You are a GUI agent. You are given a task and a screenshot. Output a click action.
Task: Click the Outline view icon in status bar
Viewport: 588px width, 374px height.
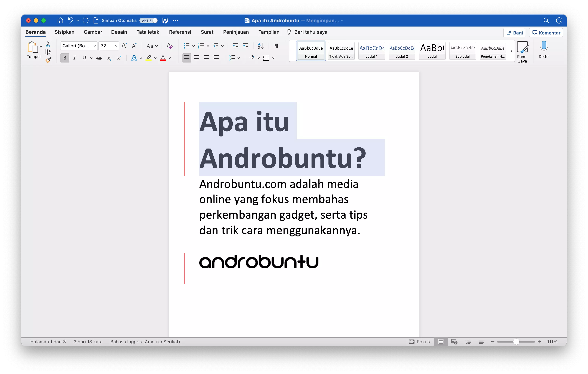(468, 342)
